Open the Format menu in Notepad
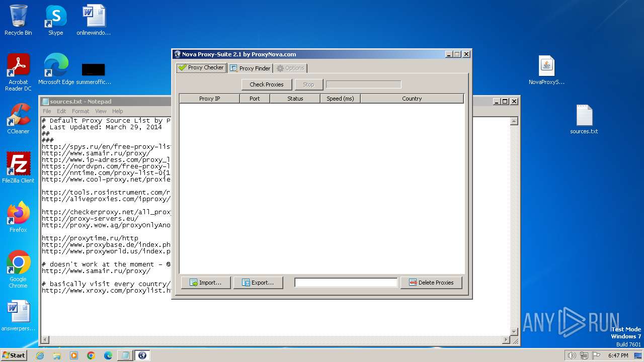 80,111
